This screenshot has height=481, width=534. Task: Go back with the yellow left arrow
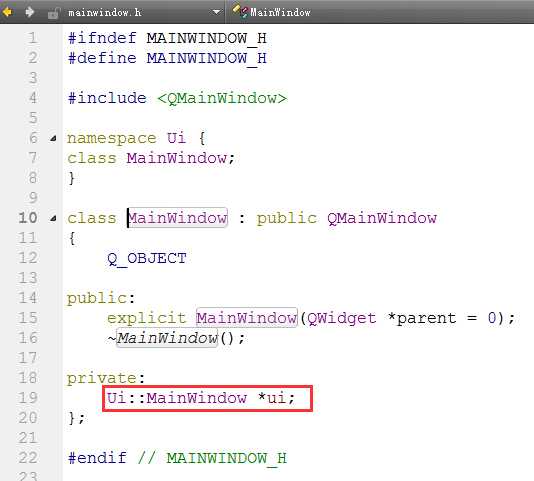pos(7,12)
